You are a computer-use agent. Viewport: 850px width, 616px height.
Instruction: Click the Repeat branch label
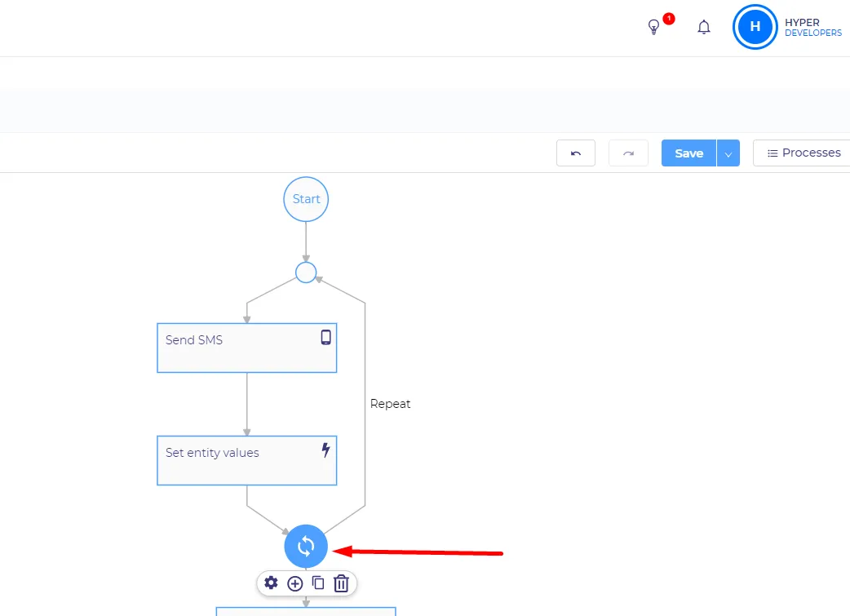coord(390,404)
